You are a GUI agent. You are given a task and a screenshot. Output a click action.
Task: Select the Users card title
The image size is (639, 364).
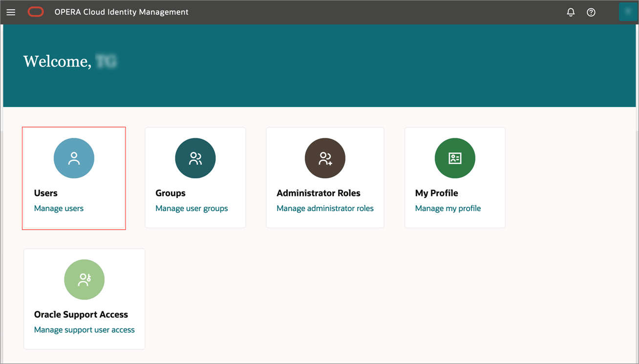[46, 193]
